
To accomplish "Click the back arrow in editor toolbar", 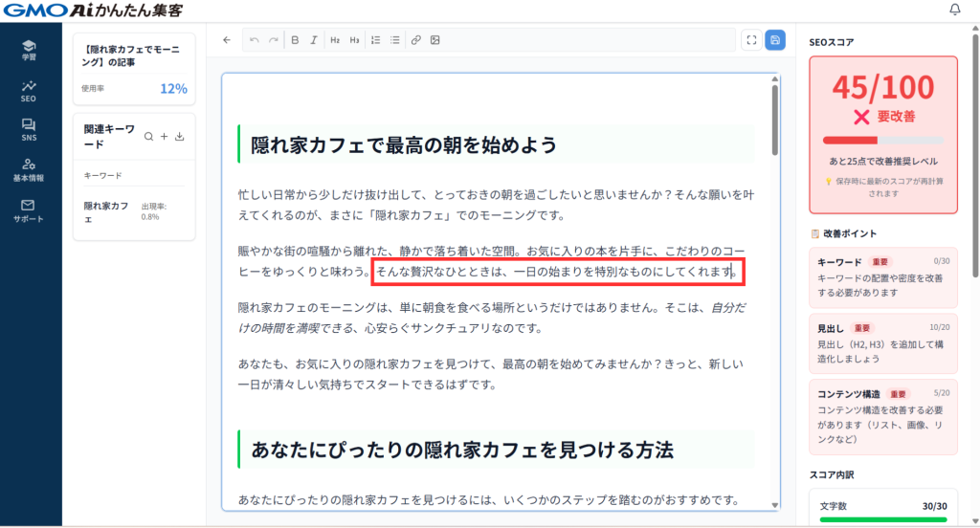I will click(x=227, y=40).
